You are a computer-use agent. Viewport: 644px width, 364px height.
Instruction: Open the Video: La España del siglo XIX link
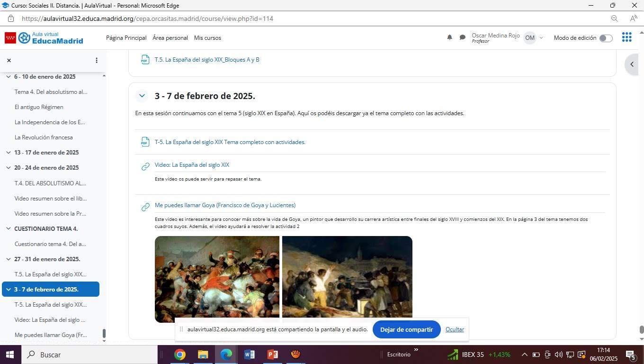point(192,165)
